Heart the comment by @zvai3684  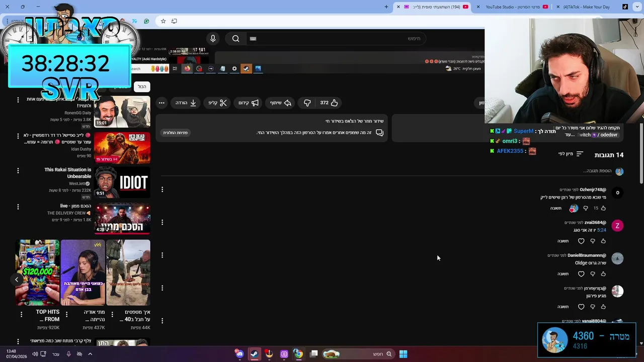pos(581,241)
